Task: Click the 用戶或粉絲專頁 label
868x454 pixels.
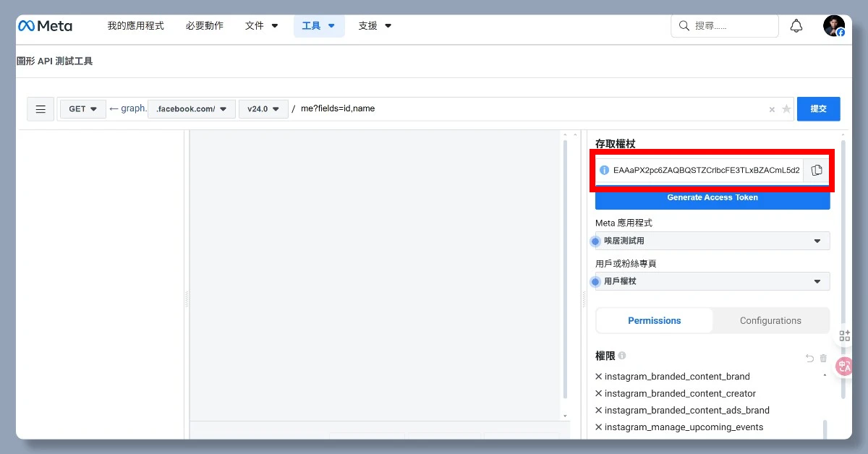Action: pos(626,264)
